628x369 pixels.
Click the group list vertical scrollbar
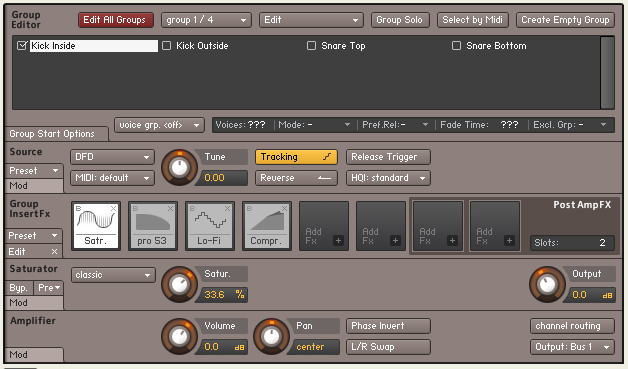pos(607,72)
